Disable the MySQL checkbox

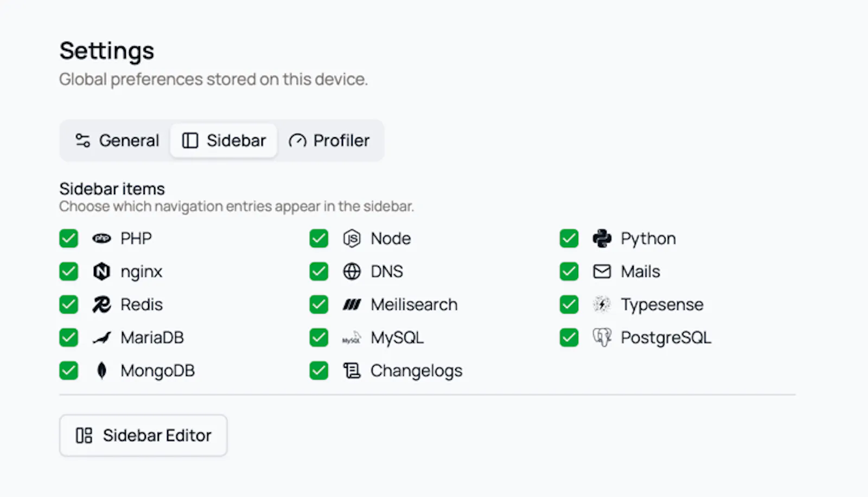319,337
